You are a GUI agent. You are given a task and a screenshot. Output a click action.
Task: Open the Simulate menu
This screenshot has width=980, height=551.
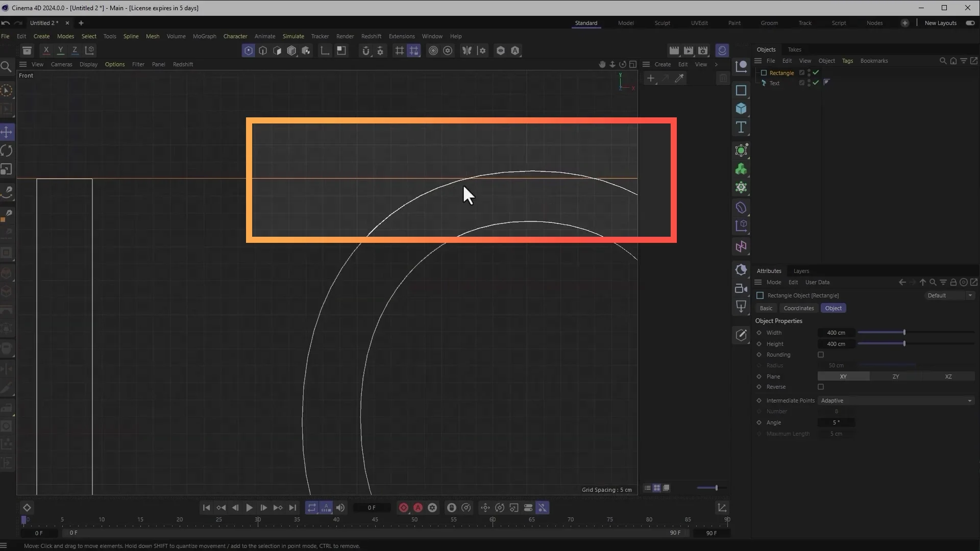click(x=293, y=36)
